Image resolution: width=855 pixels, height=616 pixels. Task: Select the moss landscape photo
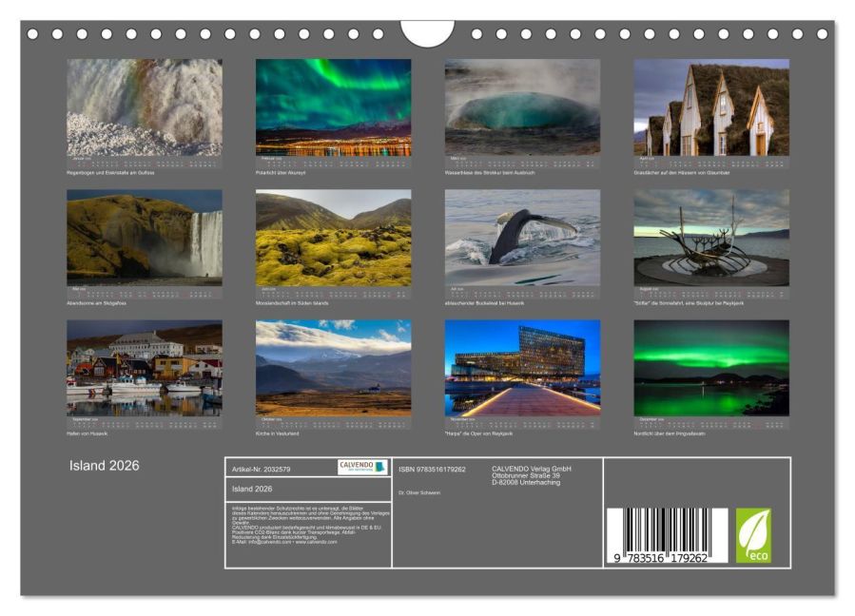333,238
